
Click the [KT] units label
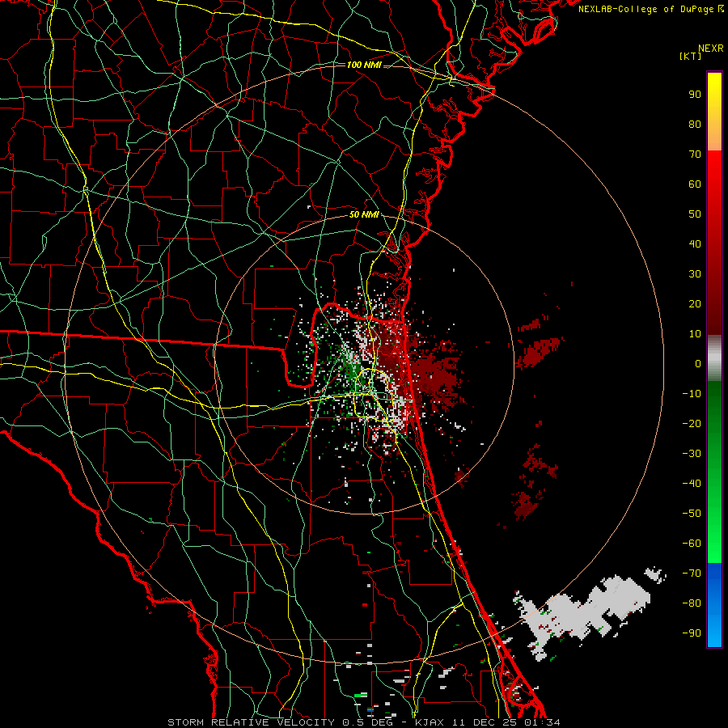[691, 56]
